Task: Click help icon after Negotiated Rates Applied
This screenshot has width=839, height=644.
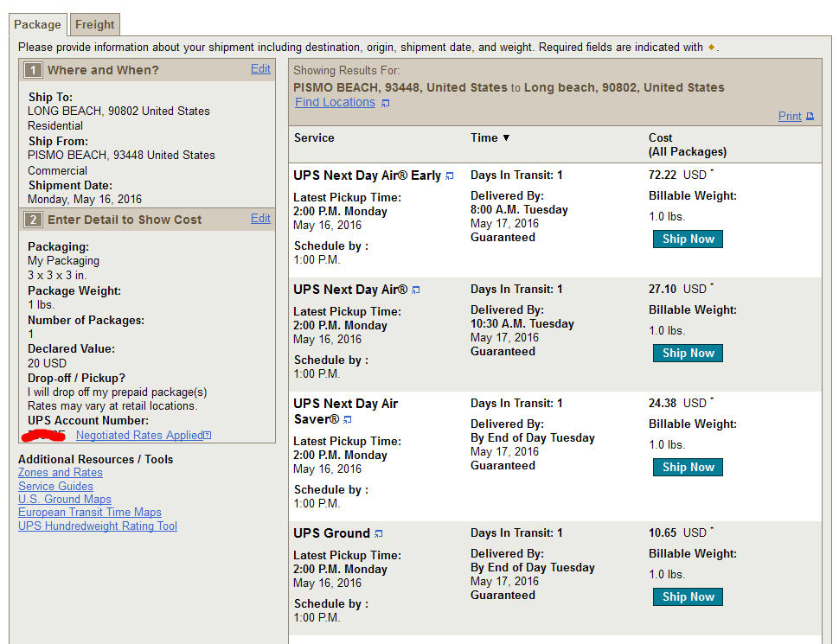Action: pyautogui.click(x=208, y=436)
